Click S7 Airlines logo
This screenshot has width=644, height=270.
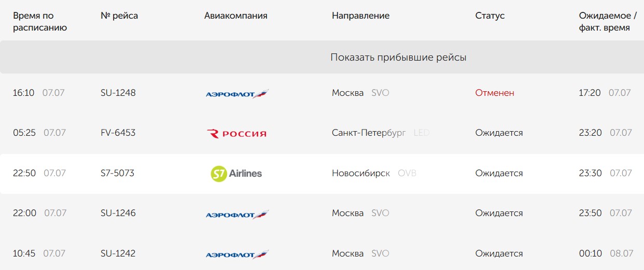[236, 174]
